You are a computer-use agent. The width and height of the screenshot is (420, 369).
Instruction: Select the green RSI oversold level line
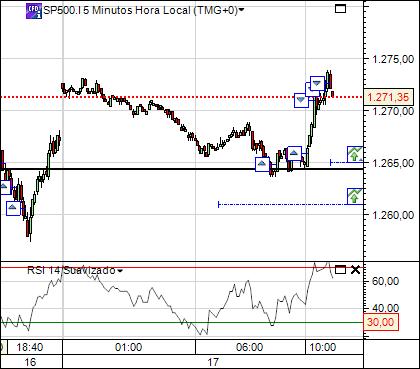point(181,322)
